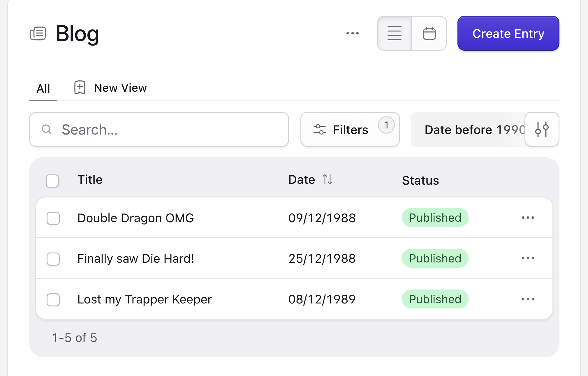This screenshot has width=588, height=376.
Task: Click the date 25/12/1988
Action: point(322,259)
